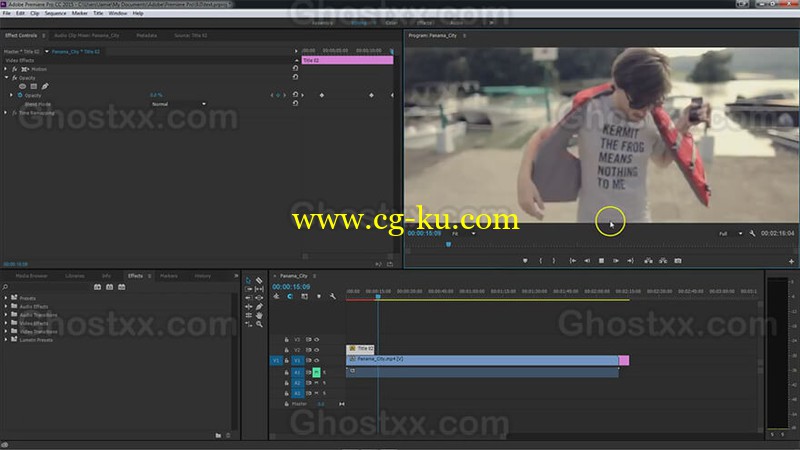Open Program monitor wrench settings
Viewport: 800px width, 450px height.
tap(752, 233)
